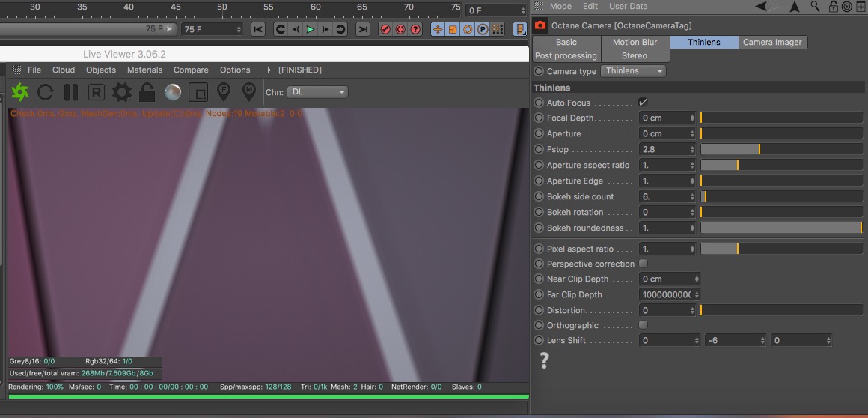Click the Lens Shift keyframe dot

(x=539, y=340)
